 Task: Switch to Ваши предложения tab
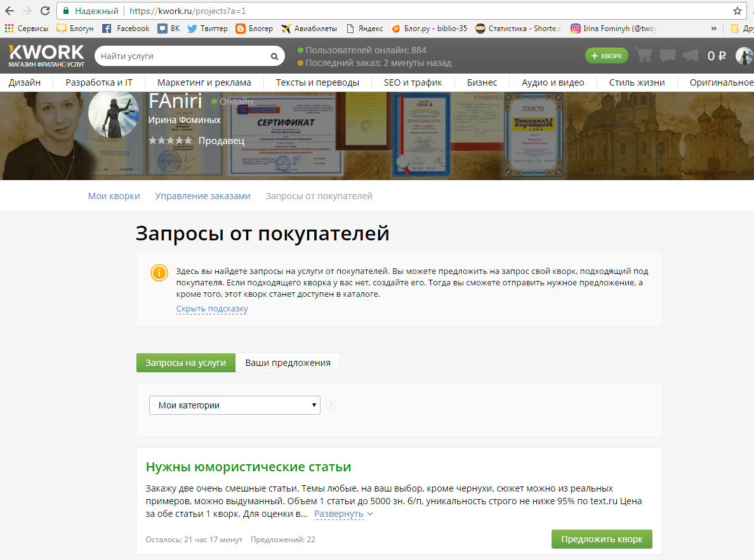[288, 363]
